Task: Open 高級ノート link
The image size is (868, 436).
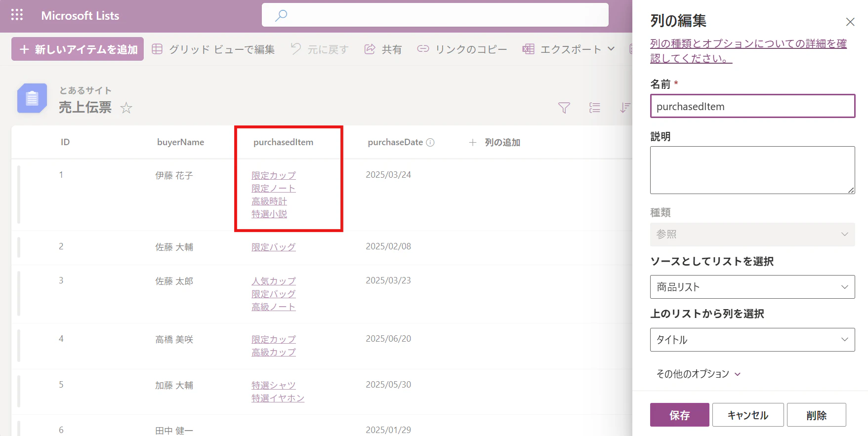Action: 274,307
